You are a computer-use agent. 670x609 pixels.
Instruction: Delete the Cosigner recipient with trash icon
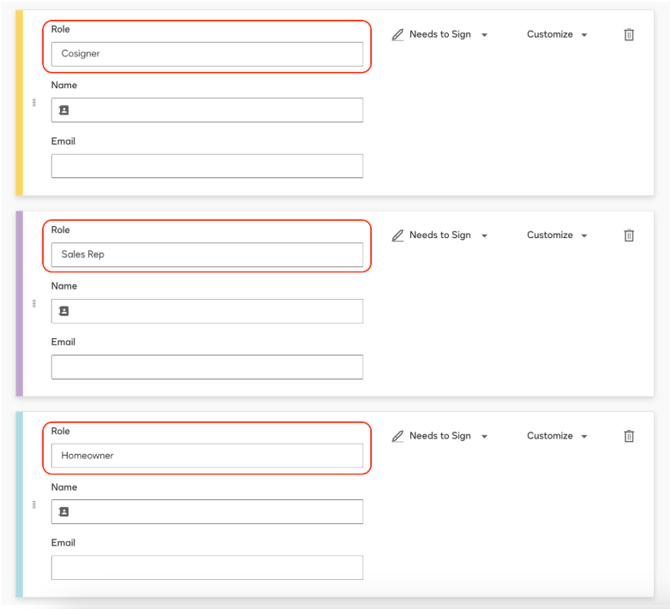[x=628, y=35]
